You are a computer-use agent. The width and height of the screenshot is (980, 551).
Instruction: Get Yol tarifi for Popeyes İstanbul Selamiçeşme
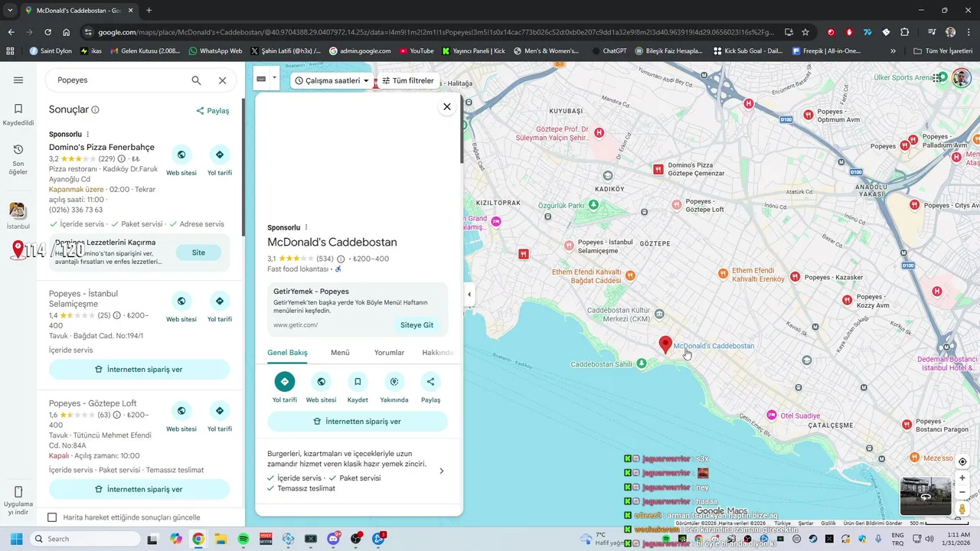click(220, 301)
